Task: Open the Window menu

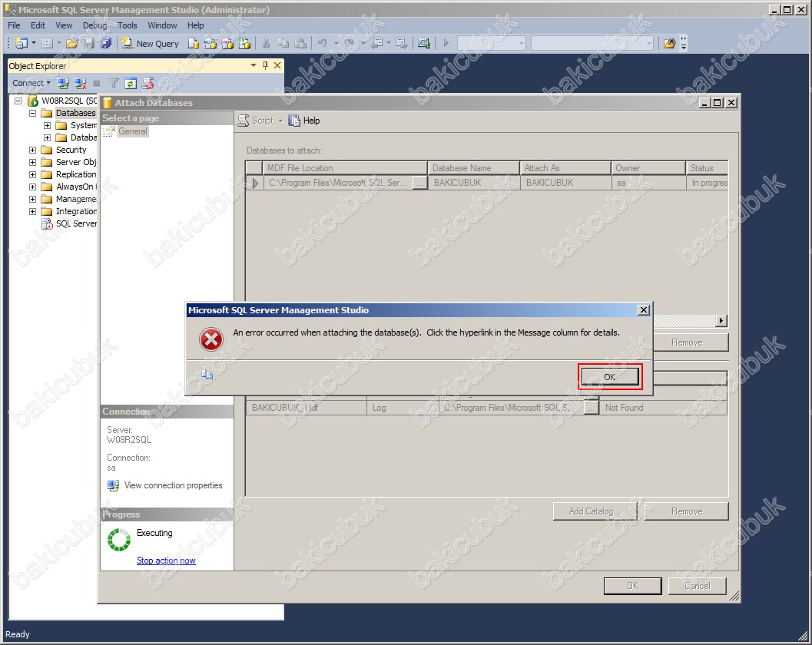Action: [162, 25]
